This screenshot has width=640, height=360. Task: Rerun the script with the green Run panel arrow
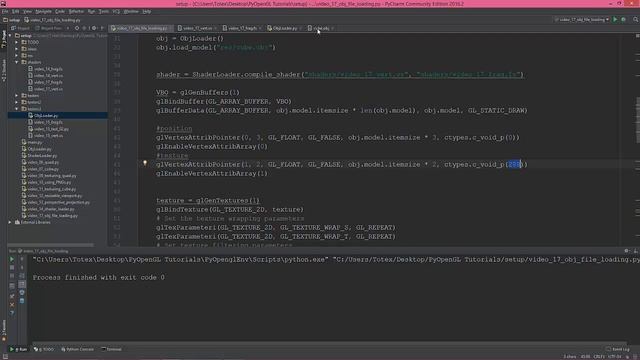(12, 259)
